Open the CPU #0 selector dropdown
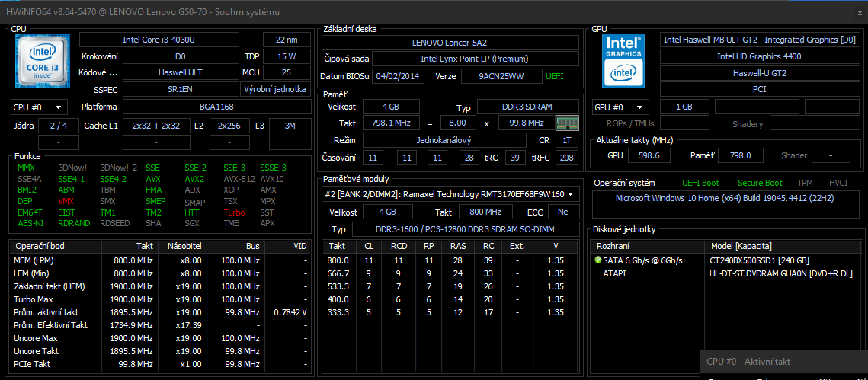The height and width of the screenshot is (380, 868). tap(39, 107)
